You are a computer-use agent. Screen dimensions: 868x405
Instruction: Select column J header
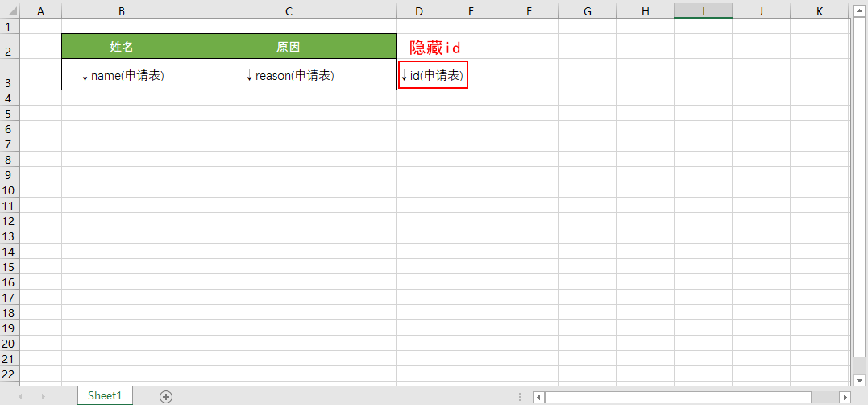click(761, 10)
